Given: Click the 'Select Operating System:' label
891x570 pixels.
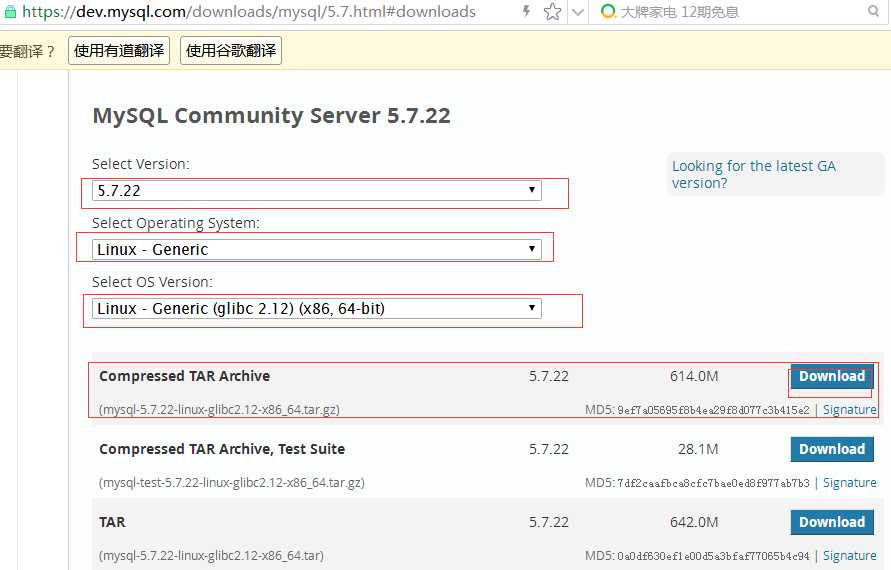Looking at the screenshot, I should 176,223.
